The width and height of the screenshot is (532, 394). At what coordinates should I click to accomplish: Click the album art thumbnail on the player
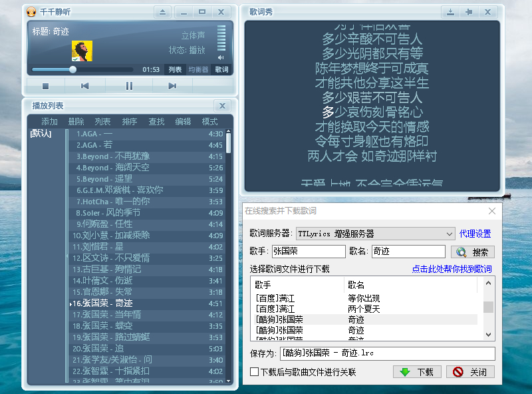82,49
